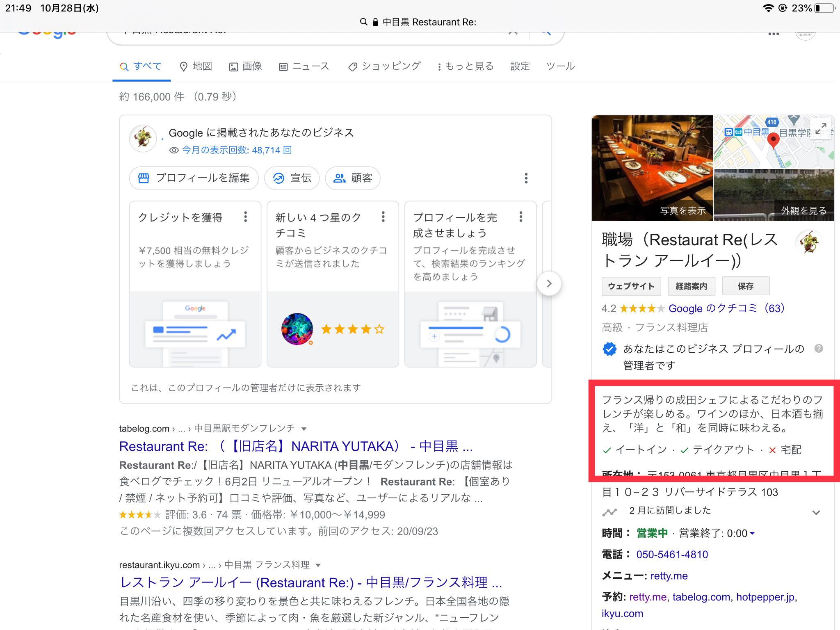Toggle the イートイン availability checkmark
Screen dimensions: 840x630
[606, 450]
